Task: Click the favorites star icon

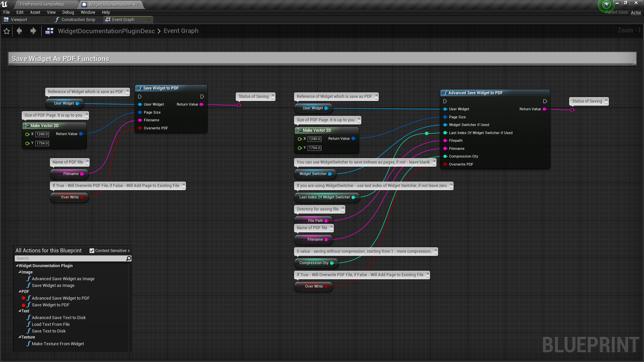Action: coord(7,31)
